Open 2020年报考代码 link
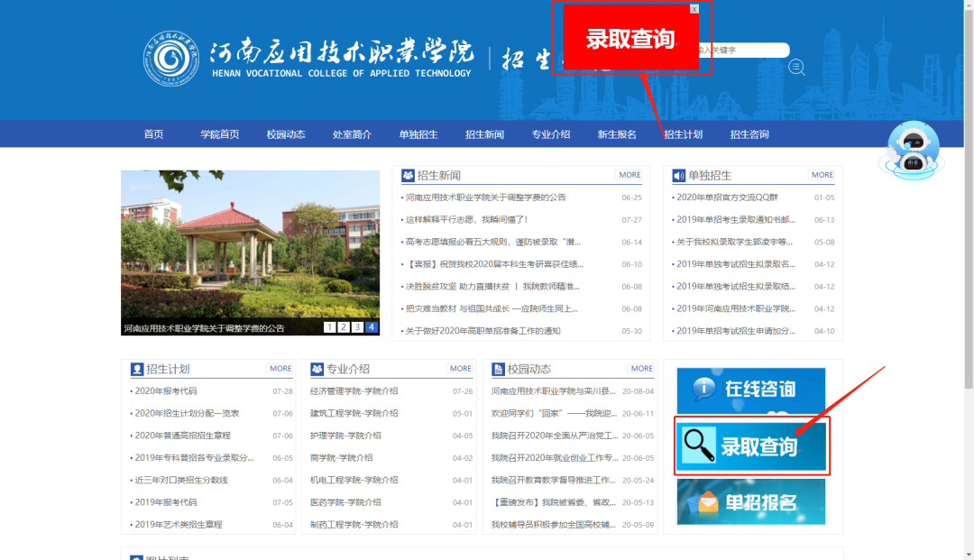Viewport: 974px width, 560px height. coord(166,391)
